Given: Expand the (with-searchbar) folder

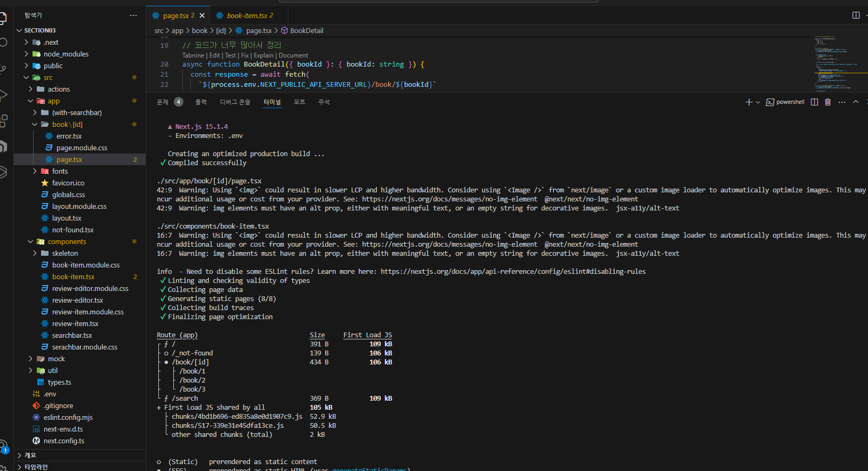Looking at the screenshot, I should [79, 112].
